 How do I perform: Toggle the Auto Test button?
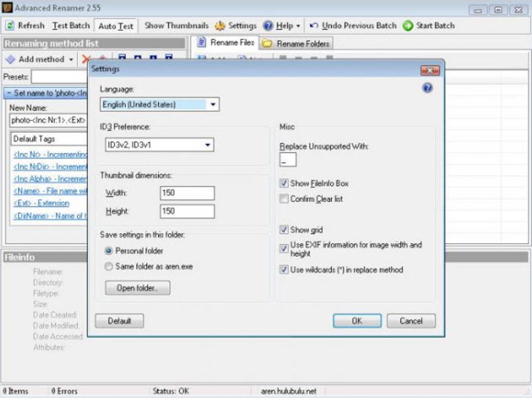(x=116, y=26)
